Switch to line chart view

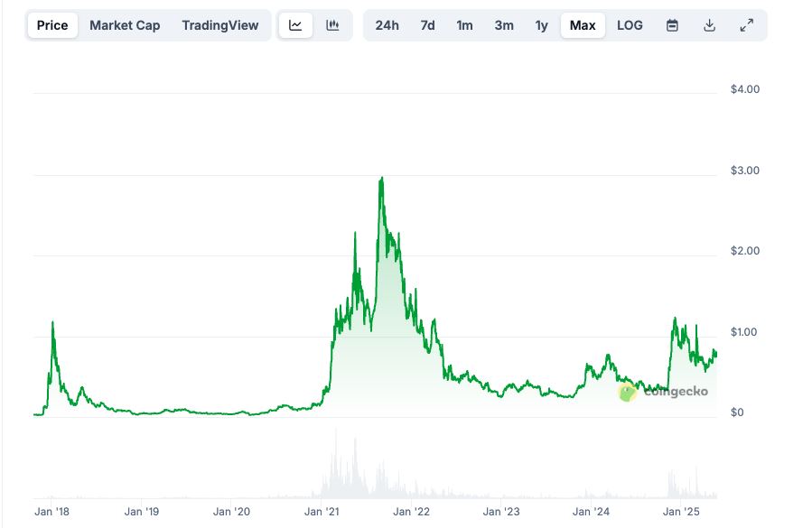point(295,25)
